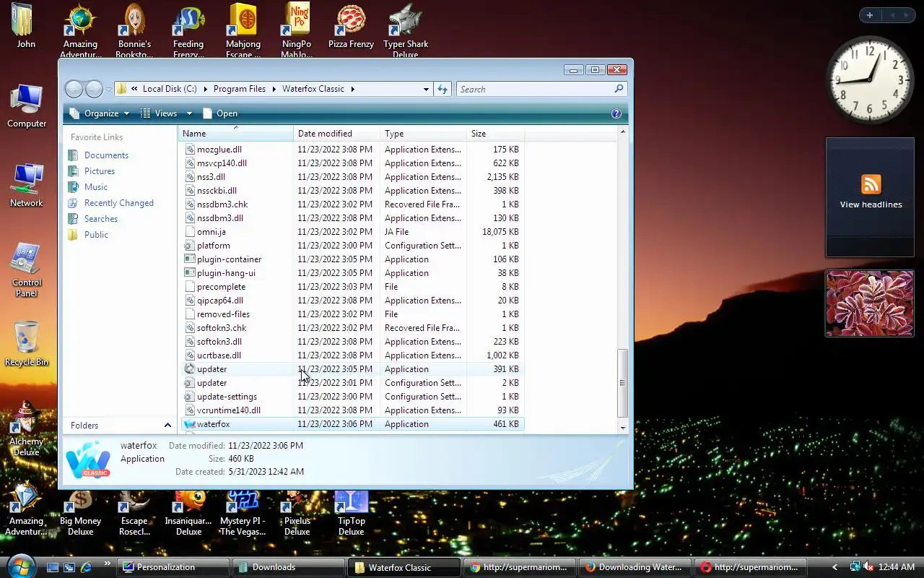Screen dimensions: 924x578
Task: Sort by Size column header
Action: (496, 134)
